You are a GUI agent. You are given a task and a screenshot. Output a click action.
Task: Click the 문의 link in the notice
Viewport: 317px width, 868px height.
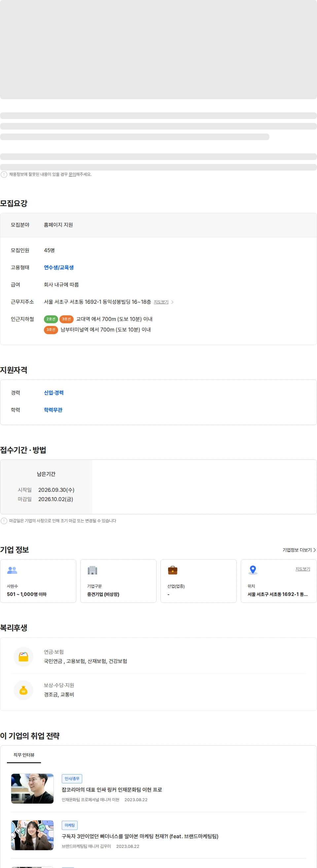(72, 174)
